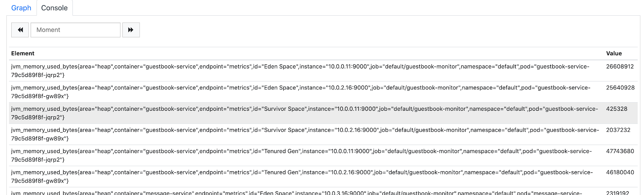This screenshot has width=644, height=195.
Task: Click the rewind time double-arrow button
Action: click(x=20, y=30)
